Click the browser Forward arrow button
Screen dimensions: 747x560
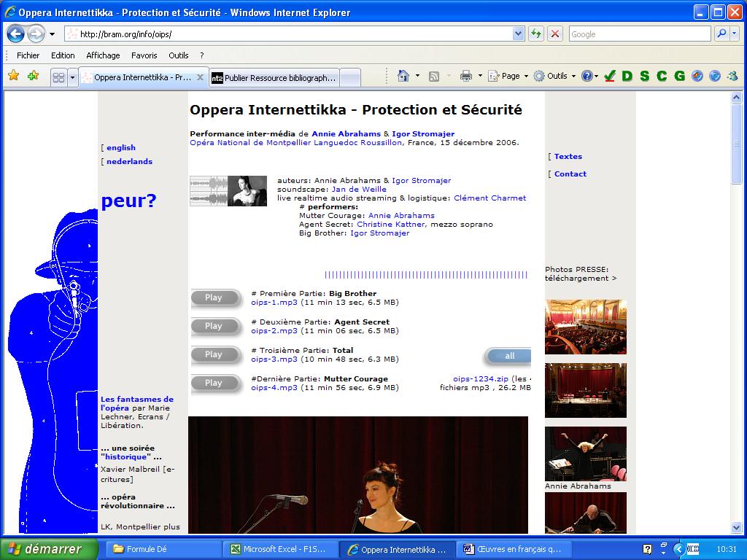(36, 34)
